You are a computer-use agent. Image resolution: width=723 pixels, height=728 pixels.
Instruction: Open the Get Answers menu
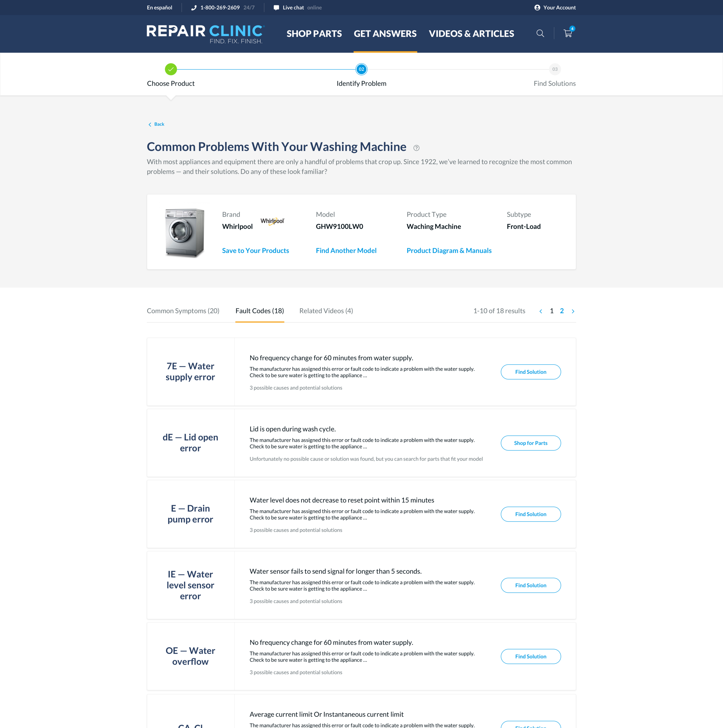(x=385, y=34)
